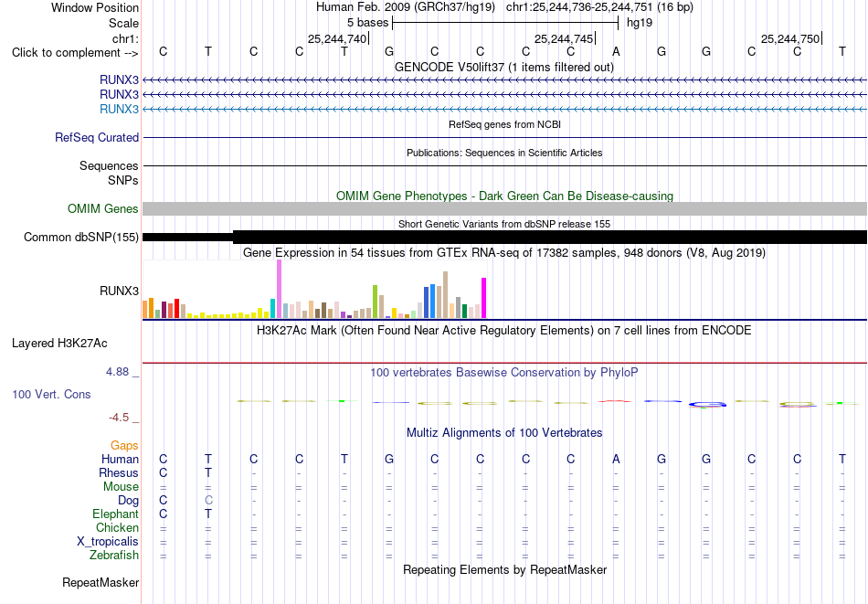The image size is (868, 604).
Task: Click the Rhesus alignment row label
Action: point(119,472)
